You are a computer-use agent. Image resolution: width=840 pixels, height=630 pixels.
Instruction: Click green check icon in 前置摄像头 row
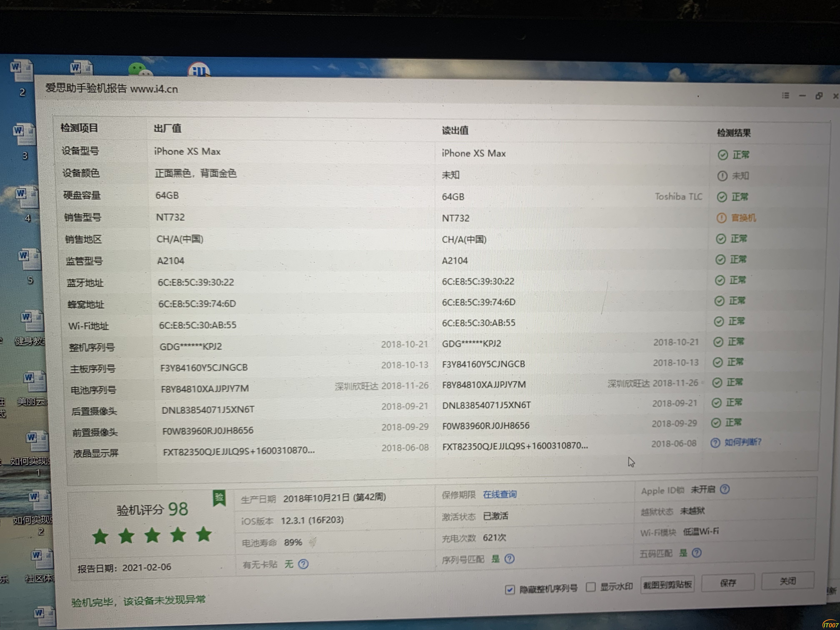pyautogui.click(x=716, y=423)
